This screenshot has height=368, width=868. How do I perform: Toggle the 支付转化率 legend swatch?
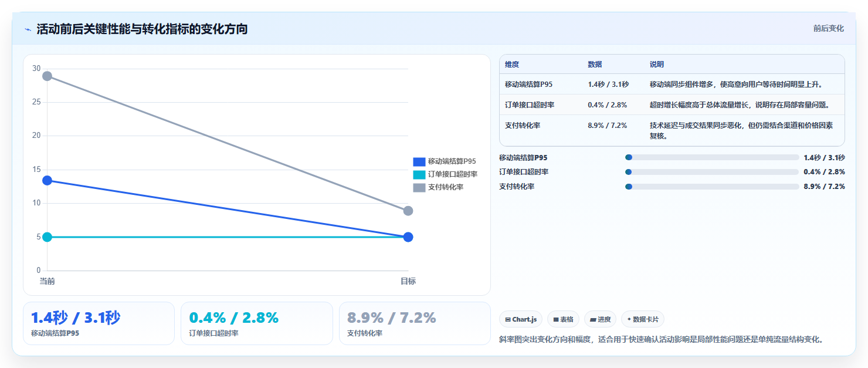[419, 188]
